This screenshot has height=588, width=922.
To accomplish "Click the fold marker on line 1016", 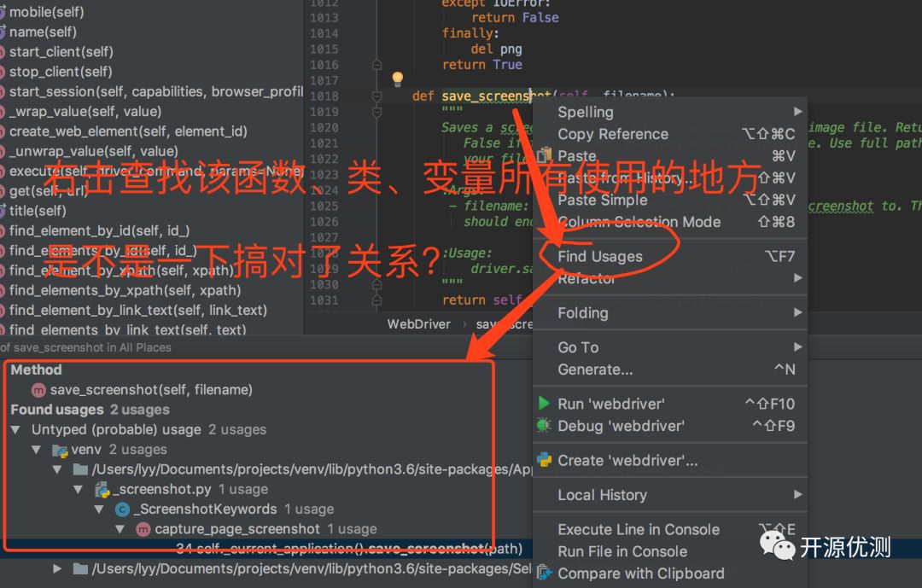I will point(377,65).
